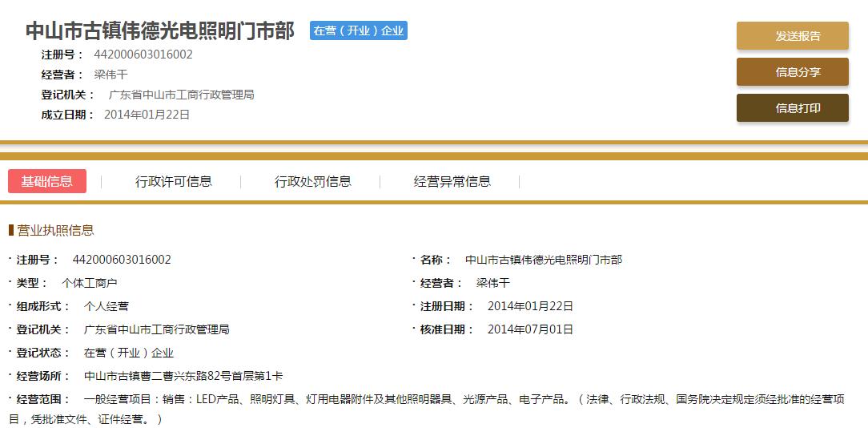Click the 营业执照信息 section heading
This screenshot has width=868, height=428.
point(55,230)
